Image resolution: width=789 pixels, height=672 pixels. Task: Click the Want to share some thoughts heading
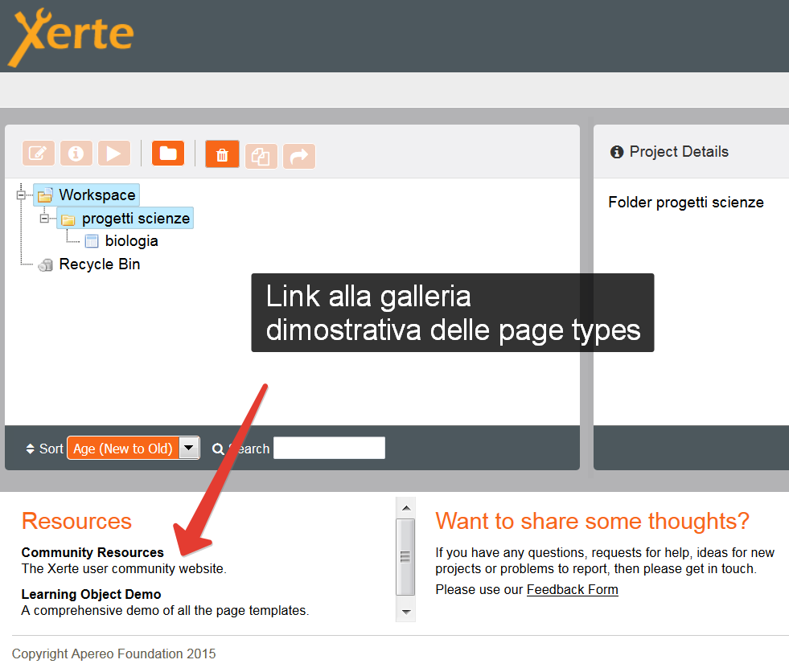pyautogui.click(x=592, y=521)
